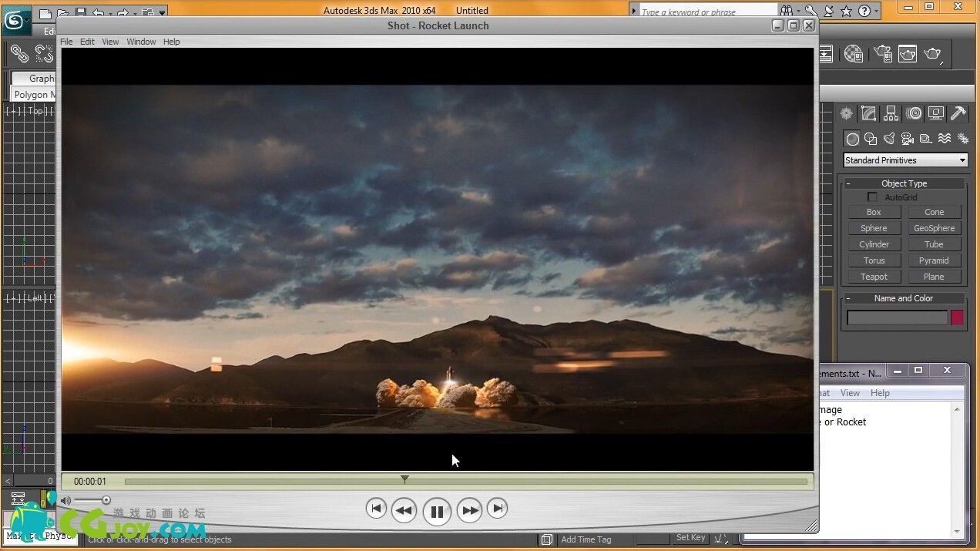Switch to the Create command panel
980x551 pixels.
point(847,113)
